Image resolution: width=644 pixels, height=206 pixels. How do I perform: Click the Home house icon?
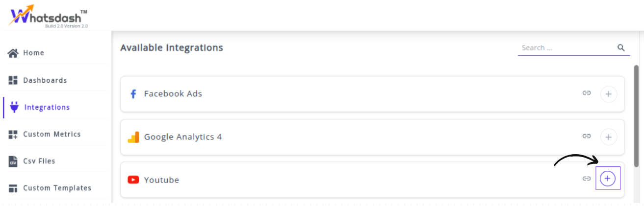13,53
